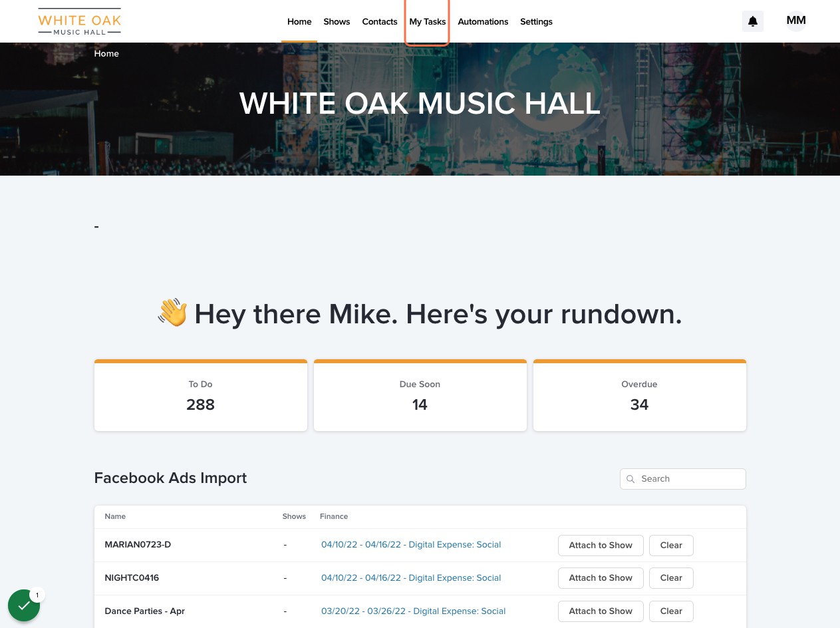Click the Facebook Ads Import heading

click(x=170, y=478)
